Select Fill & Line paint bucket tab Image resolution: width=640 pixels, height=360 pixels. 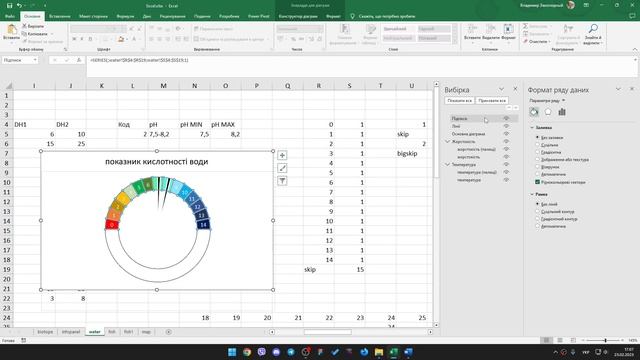[x=534, y=112]
